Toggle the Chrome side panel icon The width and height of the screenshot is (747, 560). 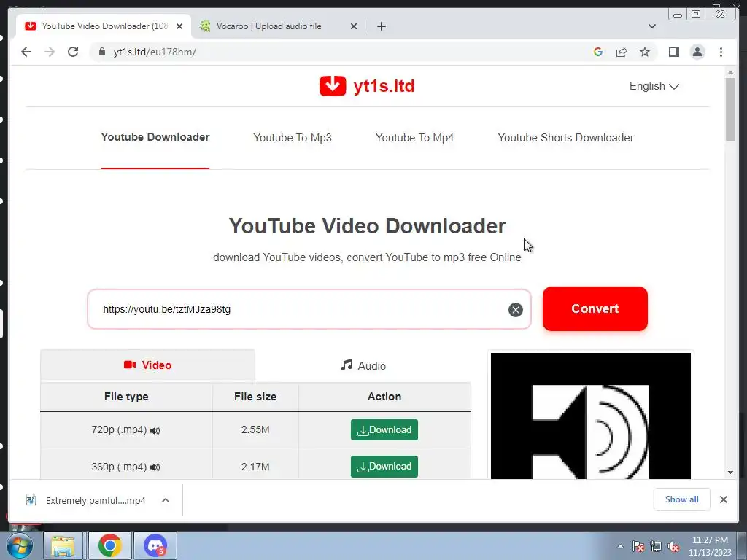tap(673, 52)
